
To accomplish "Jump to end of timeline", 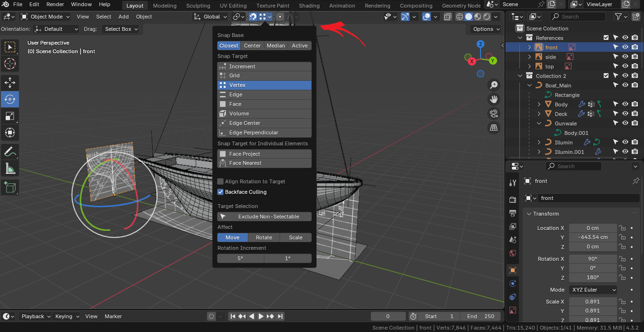I will (280, 316).
